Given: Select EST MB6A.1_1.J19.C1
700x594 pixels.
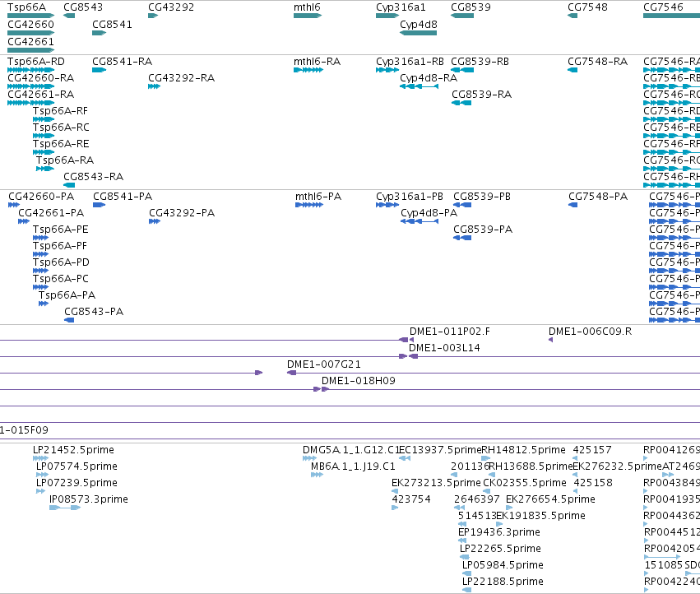Looking at the screenshot, I should coord(317,475).
